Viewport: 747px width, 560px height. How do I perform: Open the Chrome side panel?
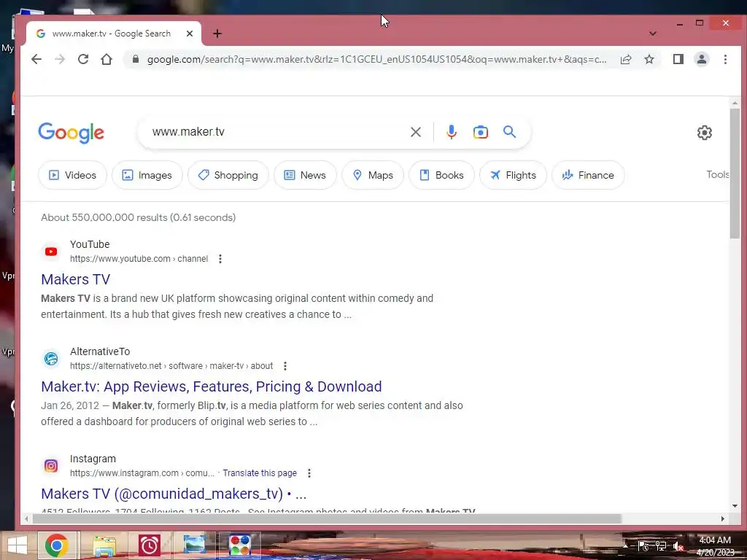click(678, 59)
